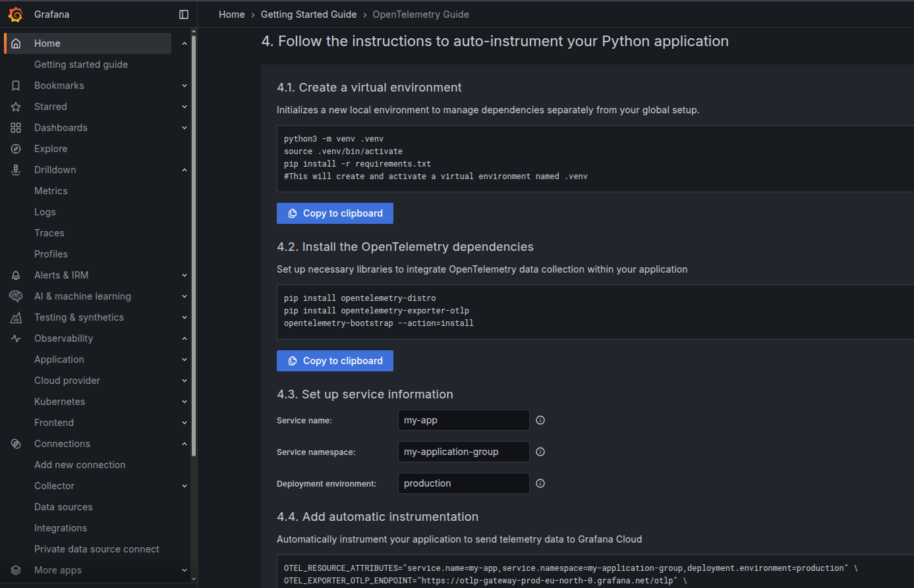Copy OpenTelemetry dependencies commands to clipboard
This screenshot has width=914, height=588.
pos(335,361)
